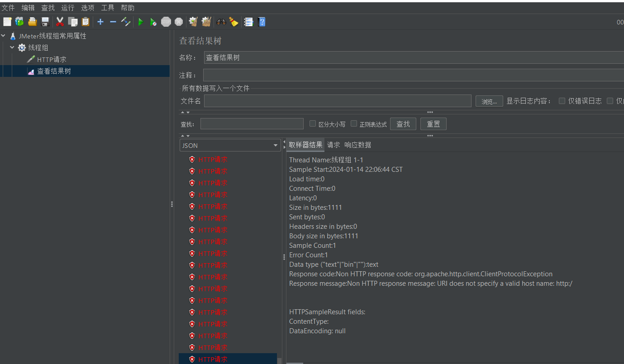624x364 pixels.
Task: Toggle the 仅错误日志 checkbox
Action: [562, 101]
